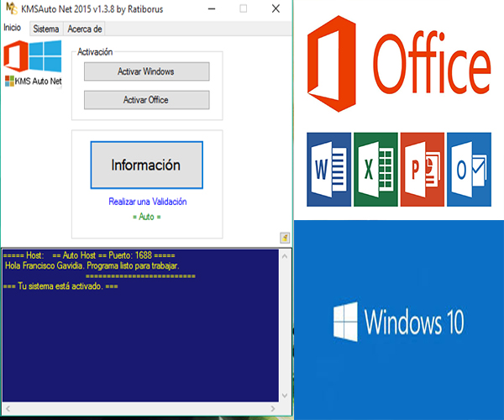Open the Información button
The width and height of the screenshot is (504, 420).
tap(146, 165)
